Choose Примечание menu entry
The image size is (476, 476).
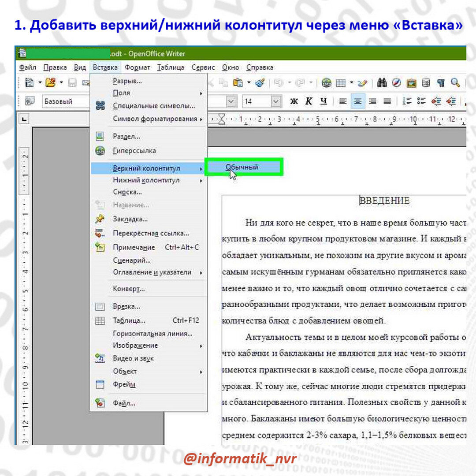point(149,247)
